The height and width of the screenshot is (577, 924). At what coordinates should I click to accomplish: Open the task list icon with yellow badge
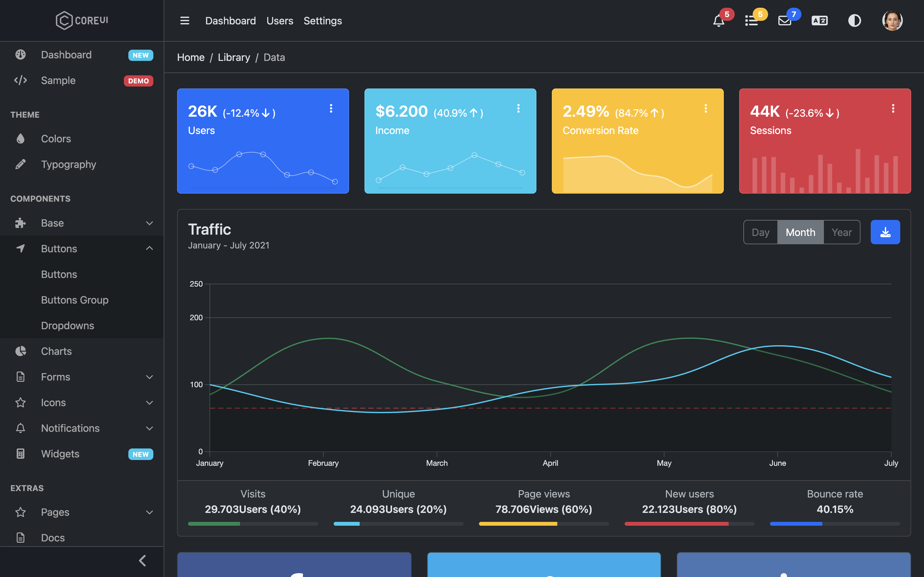[751, 21]
